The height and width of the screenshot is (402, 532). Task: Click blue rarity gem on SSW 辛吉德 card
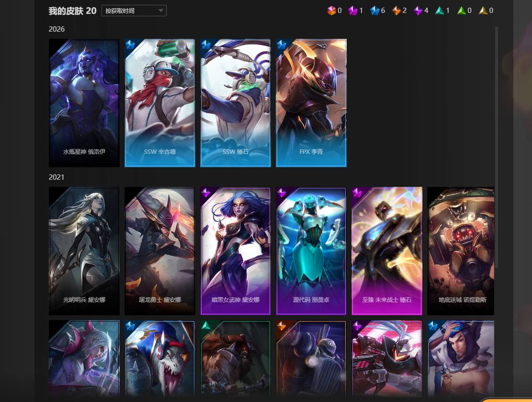point(130,45)
